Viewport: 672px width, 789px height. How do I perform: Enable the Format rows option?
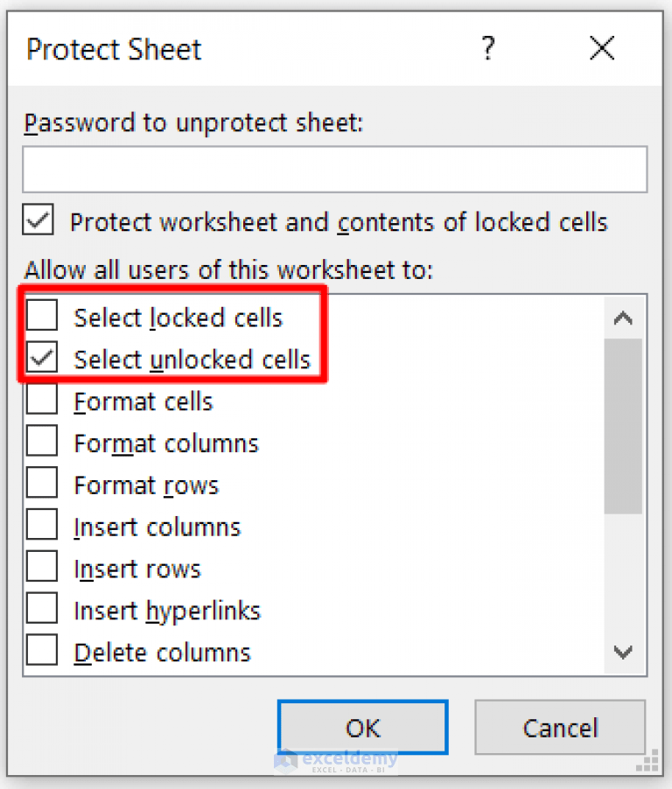tap(40, 485)
